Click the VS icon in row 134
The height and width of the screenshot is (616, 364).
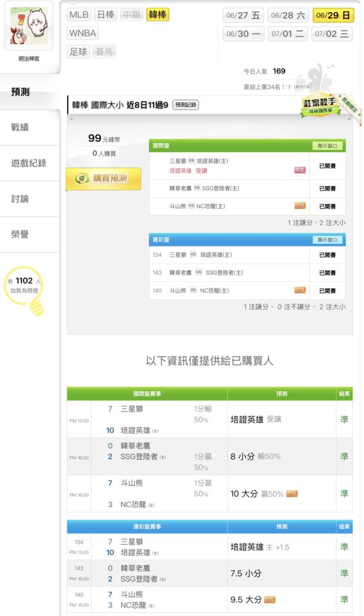(x=193, y=254)
